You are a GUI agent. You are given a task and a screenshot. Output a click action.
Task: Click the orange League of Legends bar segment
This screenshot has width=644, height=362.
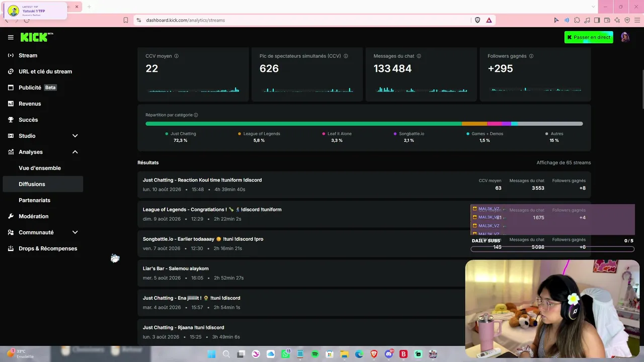pos(474,124)
